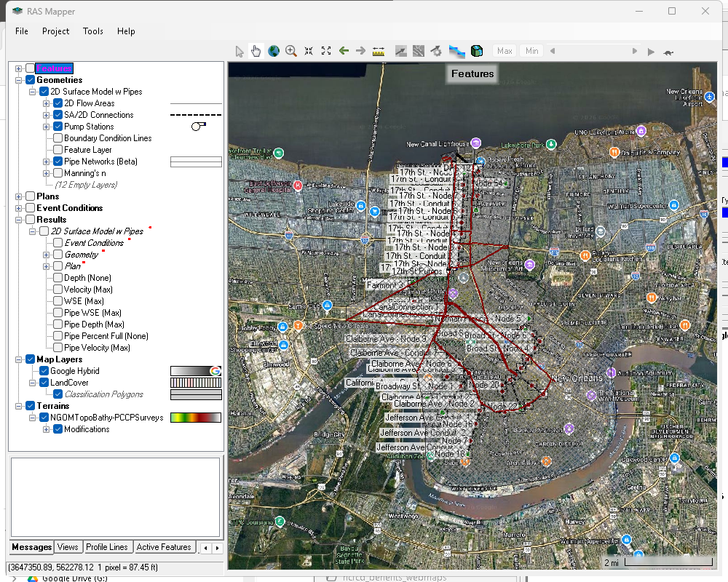Click the globe full-extent icon
This screenshot has height=582, width=728.
click(274, 51)
